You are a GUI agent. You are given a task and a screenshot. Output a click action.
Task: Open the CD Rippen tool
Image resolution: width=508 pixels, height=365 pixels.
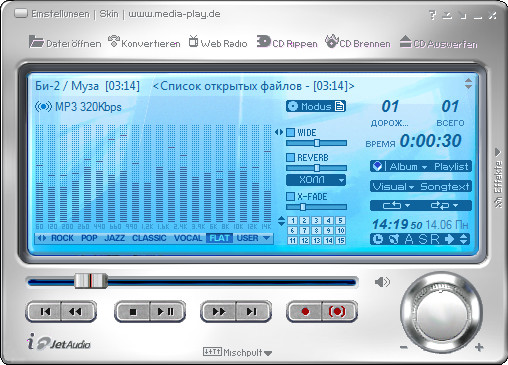[x=287, y=43]
